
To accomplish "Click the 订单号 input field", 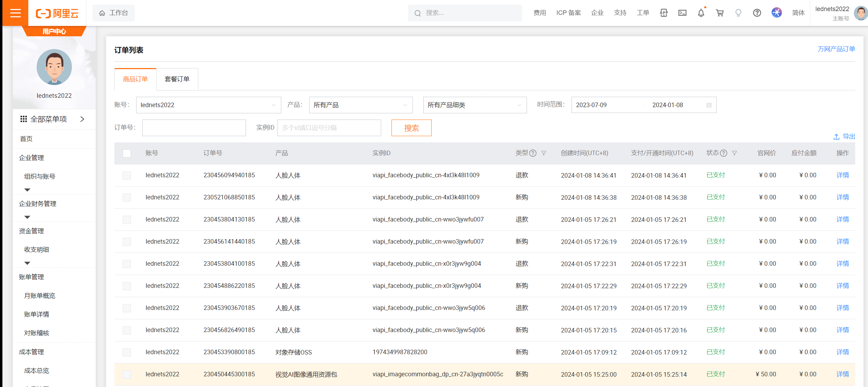I will tap(194, 128).
